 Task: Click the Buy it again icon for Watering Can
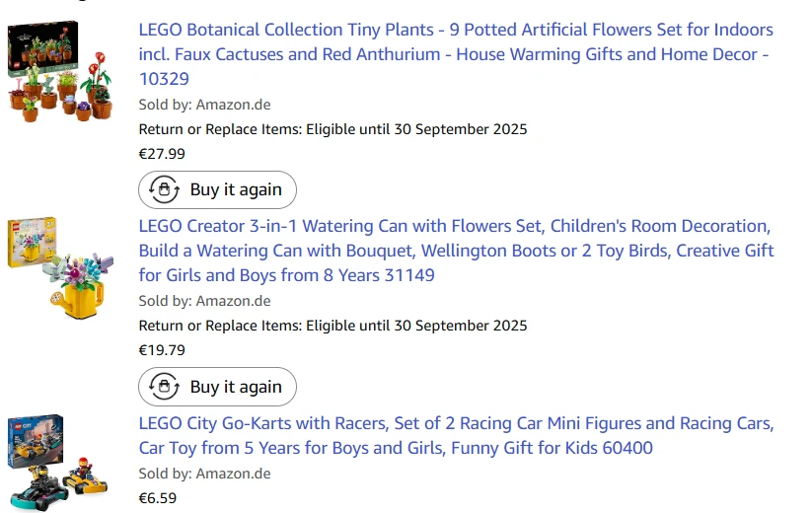pyautogui.click(x=164, y=387)
